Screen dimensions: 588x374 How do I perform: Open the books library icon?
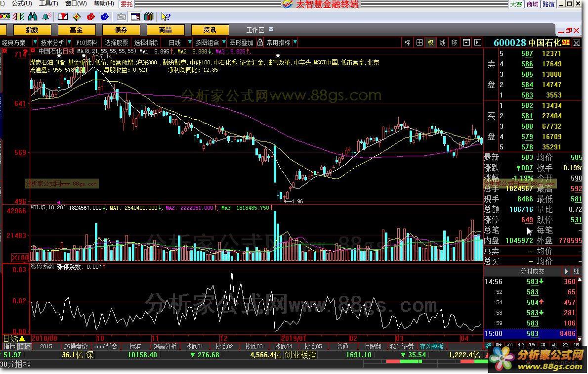(149, 16)
